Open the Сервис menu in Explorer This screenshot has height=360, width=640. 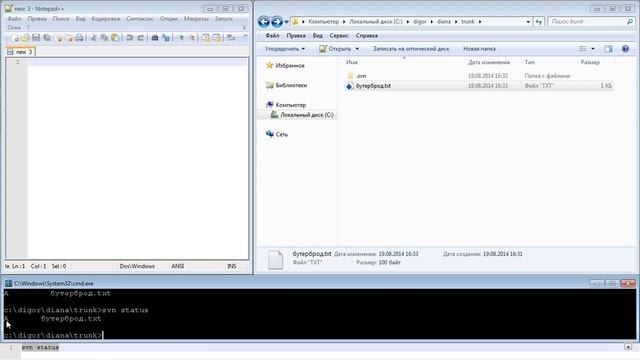tap(339, 36)
